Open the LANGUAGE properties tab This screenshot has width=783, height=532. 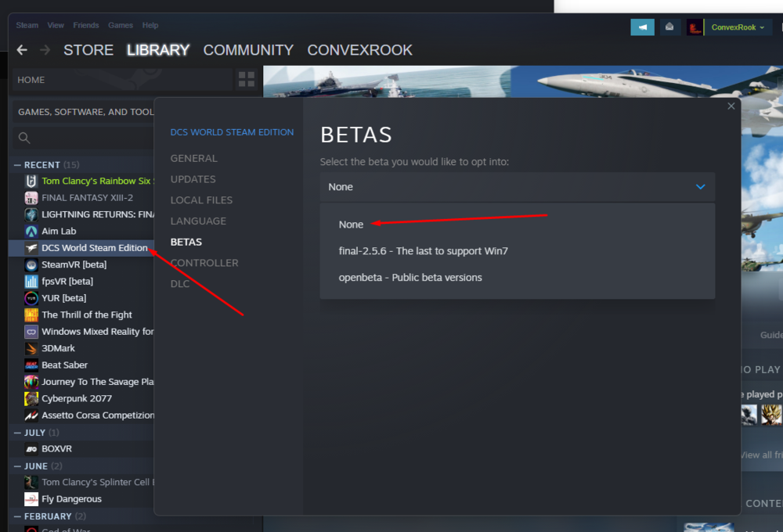[198, 221]
